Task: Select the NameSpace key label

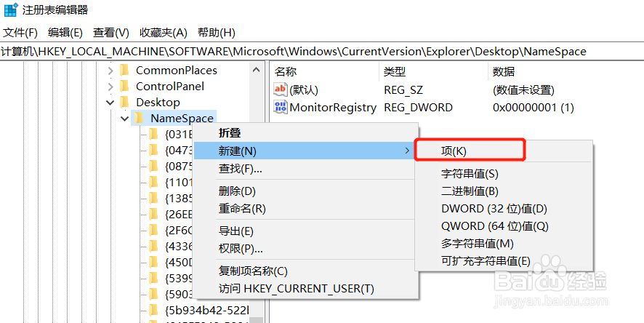Action: (x=182, y=119)
